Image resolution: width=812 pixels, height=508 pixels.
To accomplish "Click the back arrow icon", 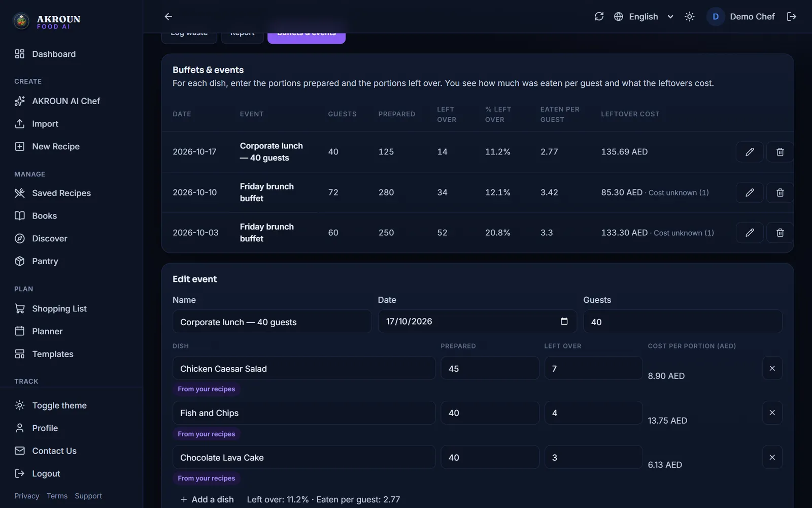I will (168, 17).
